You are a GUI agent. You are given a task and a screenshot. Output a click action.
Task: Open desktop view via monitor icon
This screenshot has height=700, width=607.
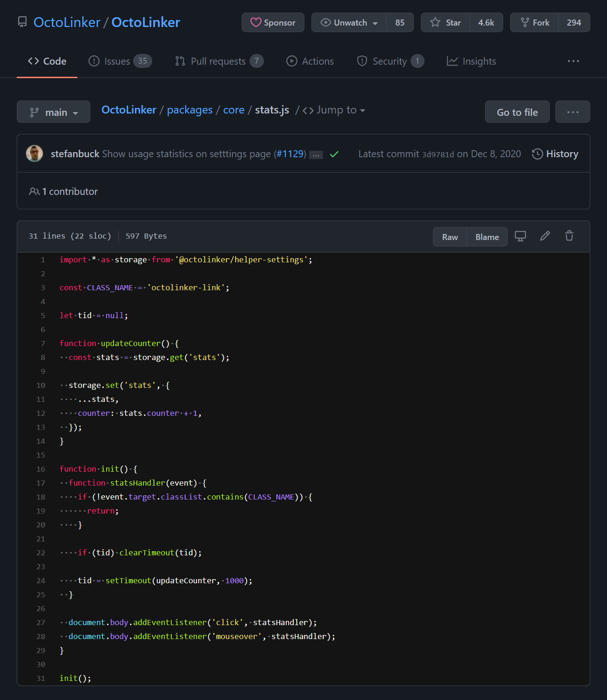[520, 236]
